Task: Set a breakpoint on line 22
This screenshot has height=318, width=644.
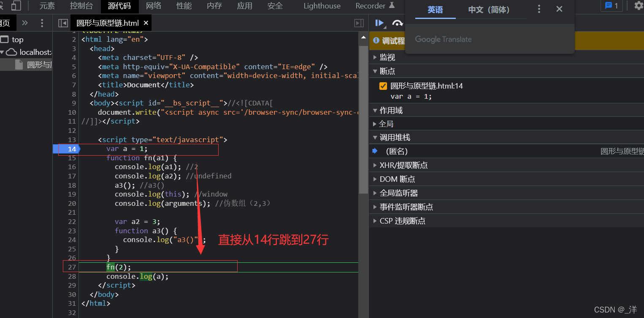Action: pyautogui.click(x=71, y=221)
